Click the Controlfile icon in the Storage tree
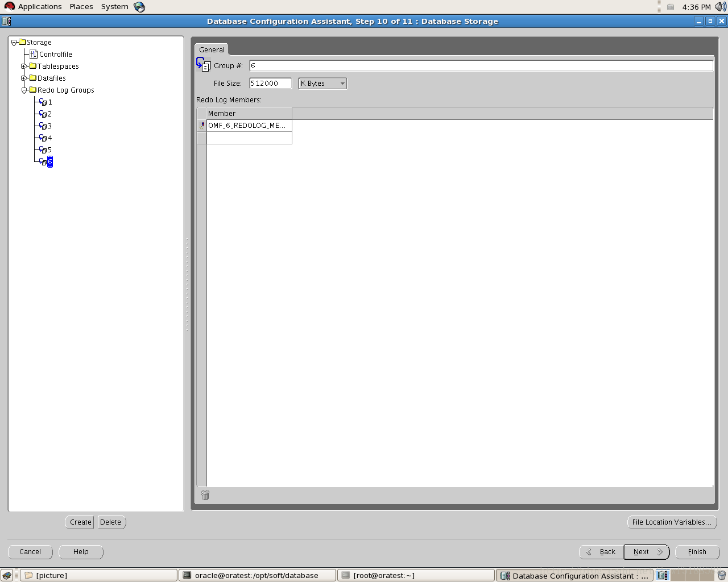Viewport: 728px width, 582px height. pos(34,55)
